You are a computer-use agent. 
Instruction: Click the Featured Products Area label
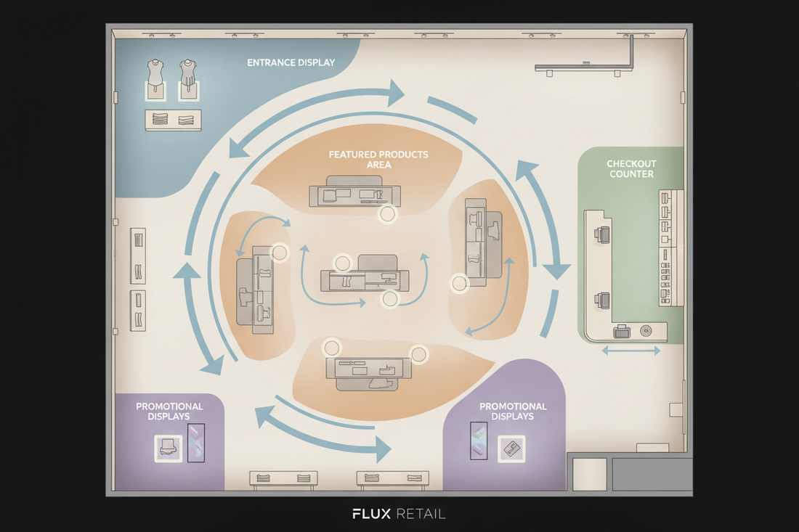pos(378,160)
